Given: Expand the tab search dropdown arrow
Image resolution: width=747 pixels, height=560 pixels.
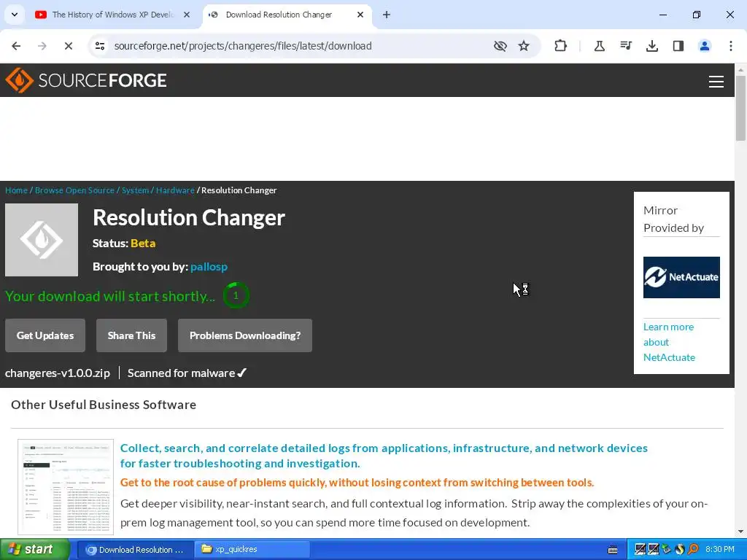Looking at the screenshot, I should click(15, 15).
